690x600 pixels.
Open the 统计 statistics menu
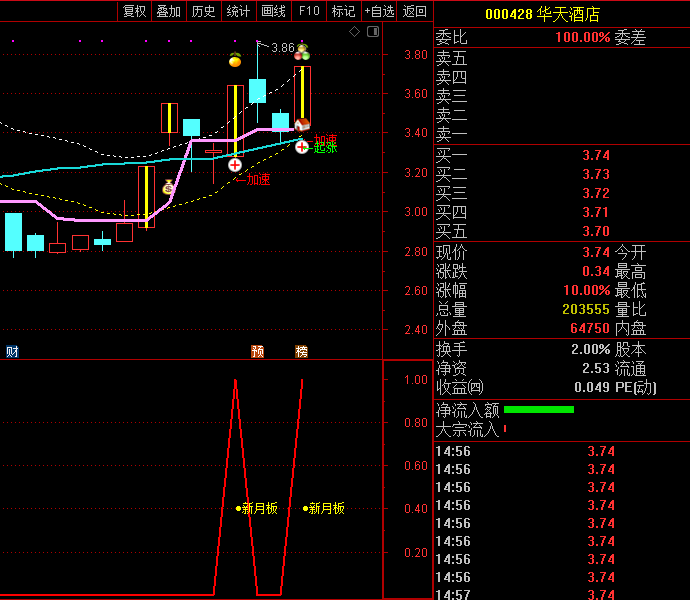coord(238,11)
